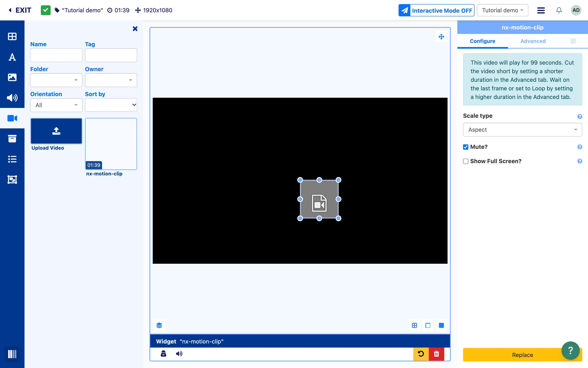Viewport: 588px width, 368px height.
Task: Open the Owner dropdown
Action: coord(111,80)
